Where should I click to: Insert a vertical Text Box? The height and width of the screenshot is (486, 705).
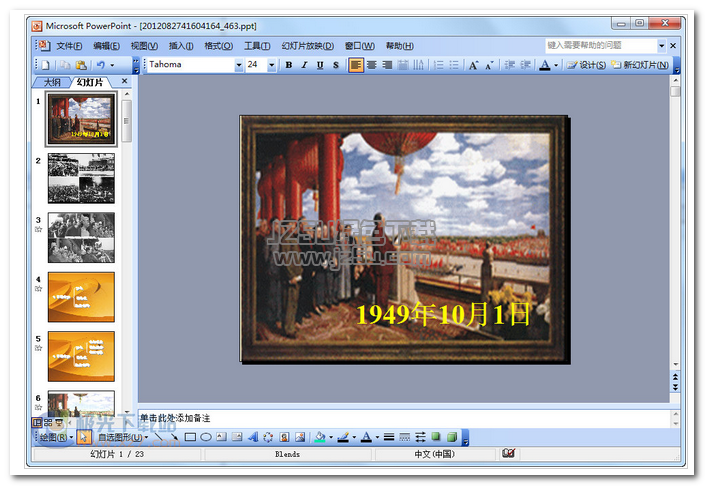pos(237,437)
